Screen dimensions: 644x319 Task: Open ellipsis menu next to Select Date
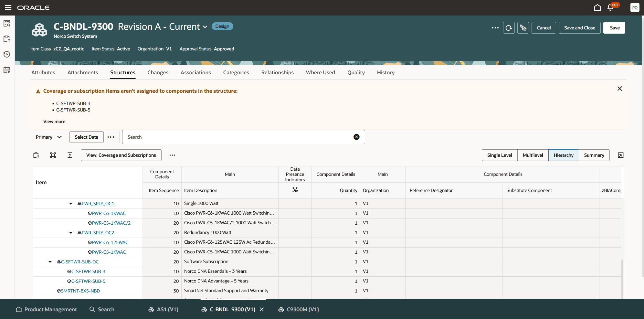click(x=111, y=137)
